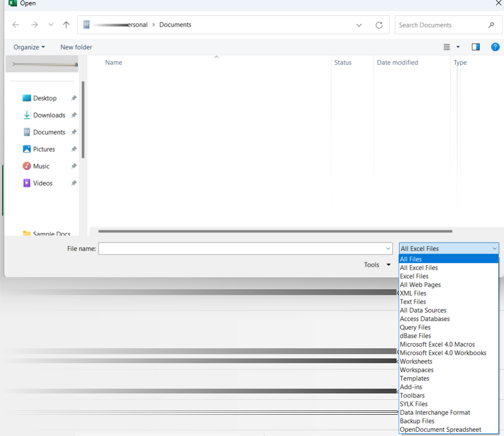Select SYLK Files option
This screenshot has height=436, width=504.
point(449,404)
